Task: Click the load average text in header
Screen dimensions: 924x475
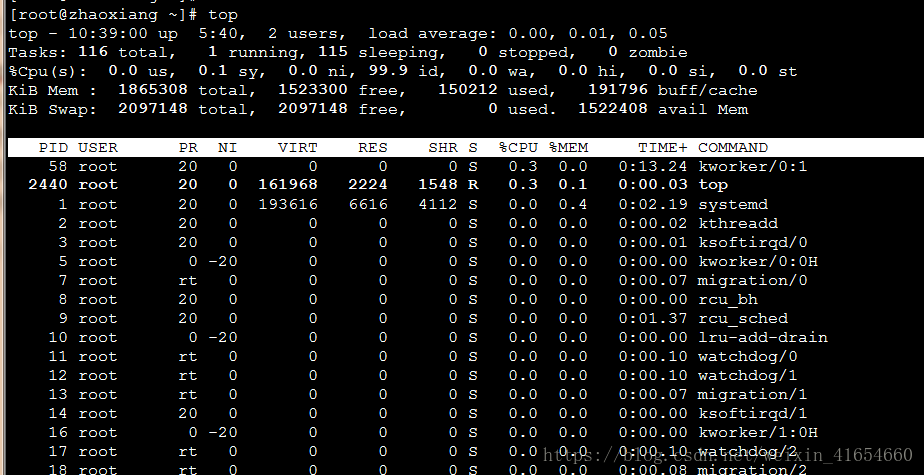Action: 517,34
